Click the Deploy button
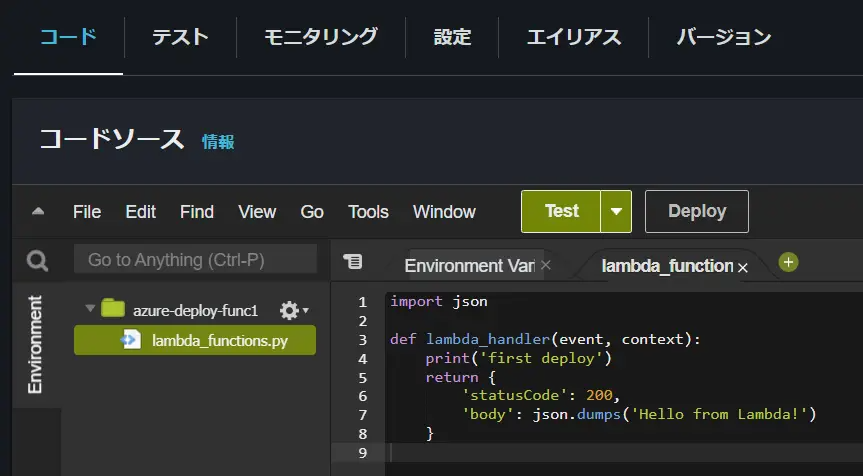Screen dimensions: 863x476 click(697, 211)
